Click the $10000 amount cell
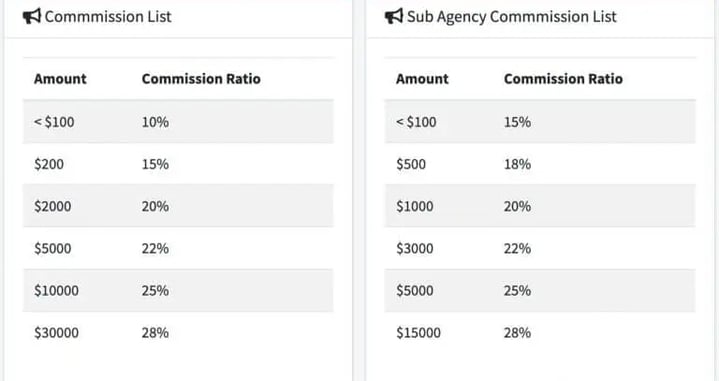 (56, 291)
